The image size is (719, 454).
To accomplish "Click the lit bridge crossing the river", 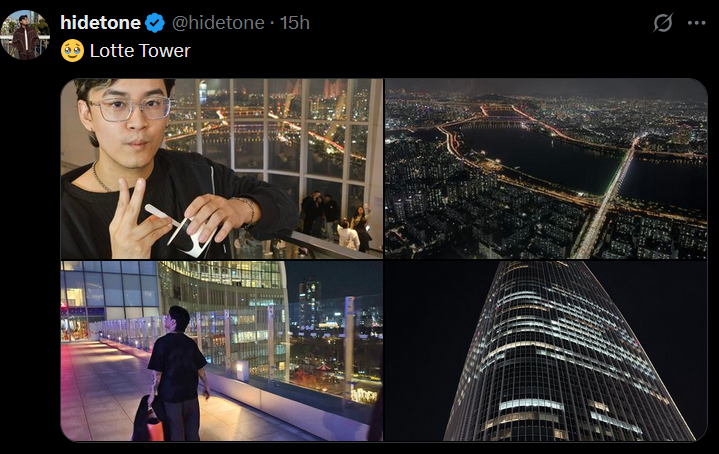I will [x=606, y=199].
